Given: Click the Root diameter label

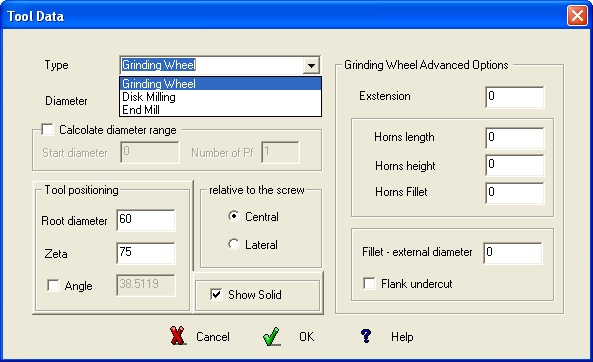Looking at the screenshot, I should 74,221.
